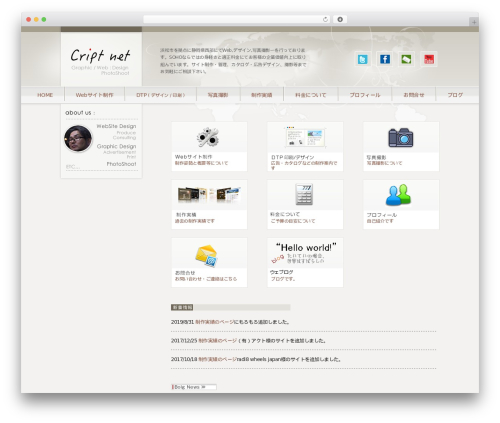The width and height of the screenshot is (500, 423).
Task: Click the ウェブログ card title link
Action: (x=282, y=272)
